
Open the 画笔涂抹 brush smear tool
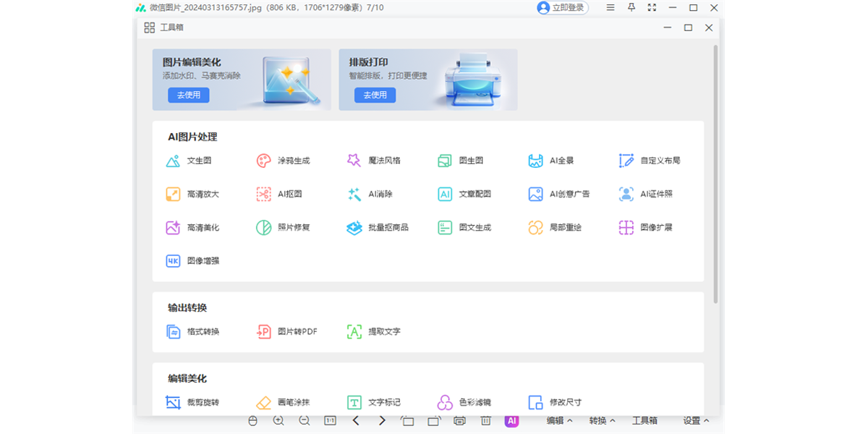[x=283, y=402]
